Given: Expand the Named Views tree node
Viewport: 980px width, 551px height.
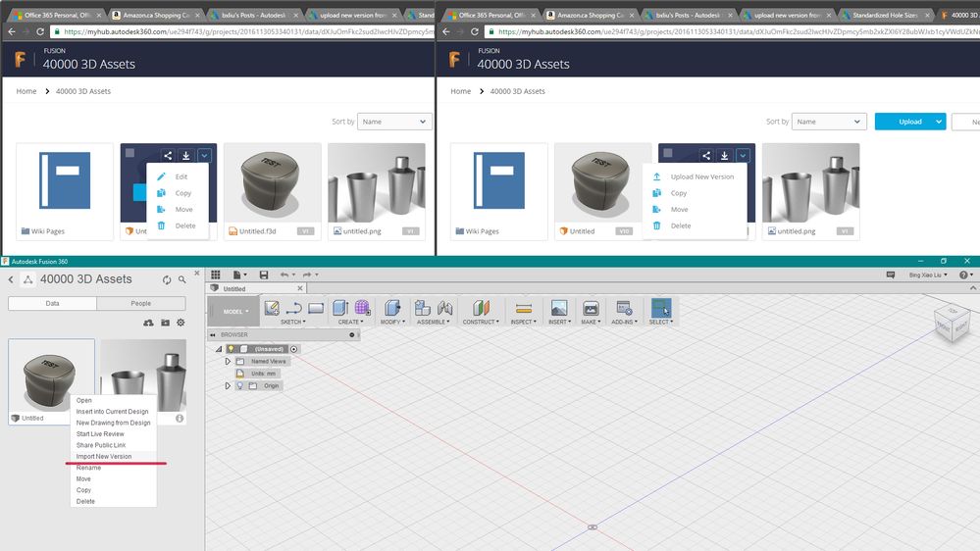Looking at the screenshot, I should tap(228, 362).
